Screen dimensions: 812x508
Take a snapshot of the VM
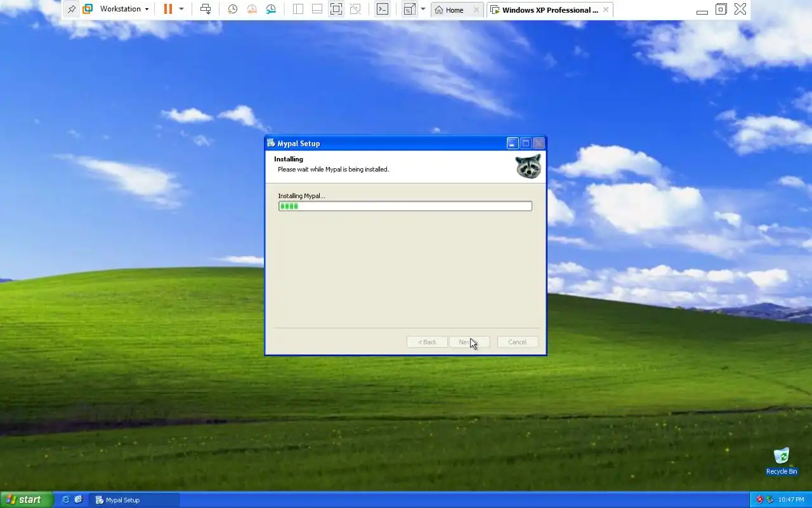(233, 10)
